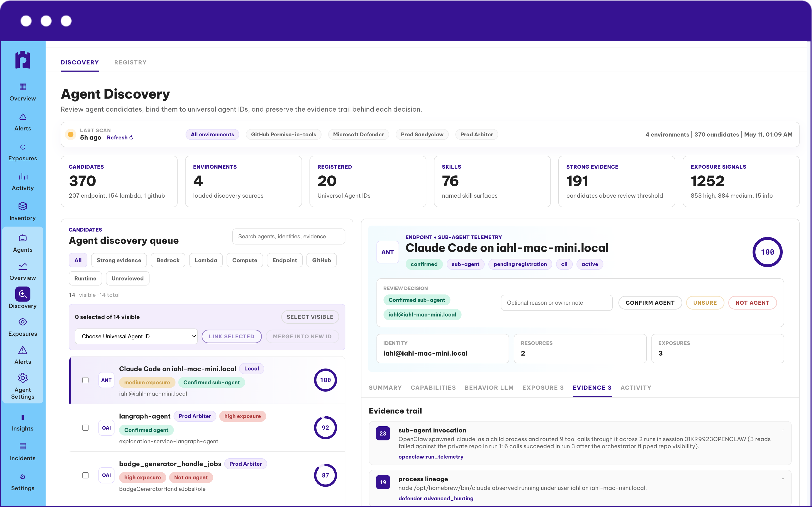Image resolution: width=812 pixels, height=507 pixels.
Task: Switch to the Registry tab
Action: [x=130, y=62]
